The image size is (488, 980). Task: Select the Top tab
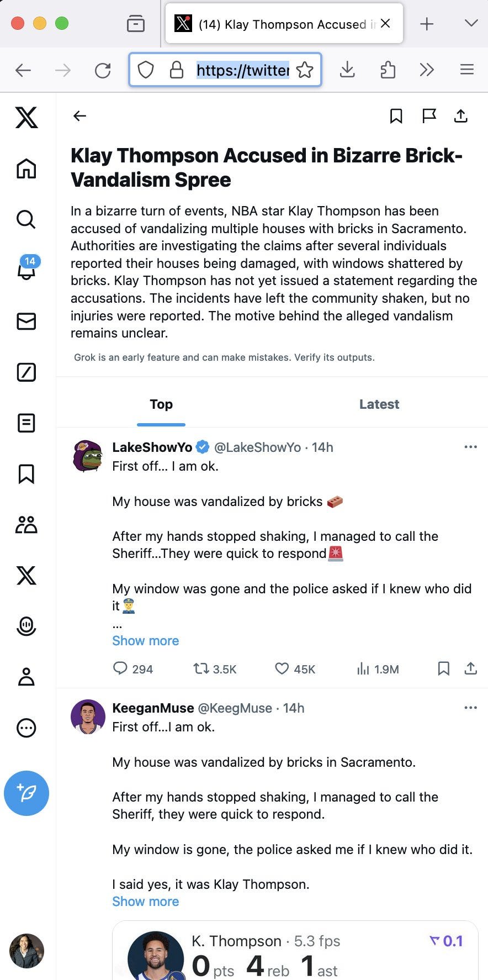pyautogui.click(x=161, y=404)
